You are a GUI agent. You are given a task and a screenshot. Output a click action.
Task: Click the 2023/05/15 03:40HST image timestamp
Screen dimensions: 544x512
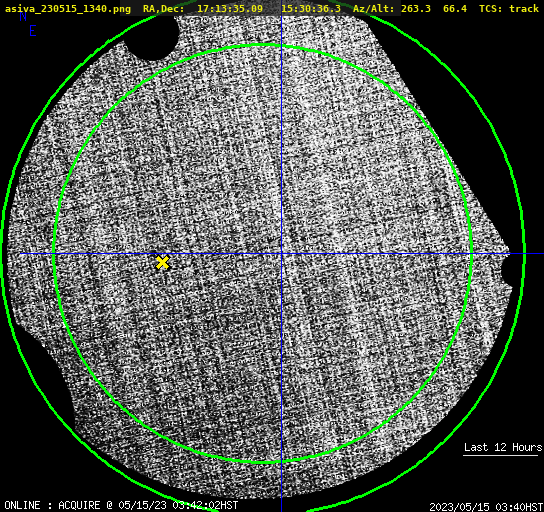coord(486,506)
